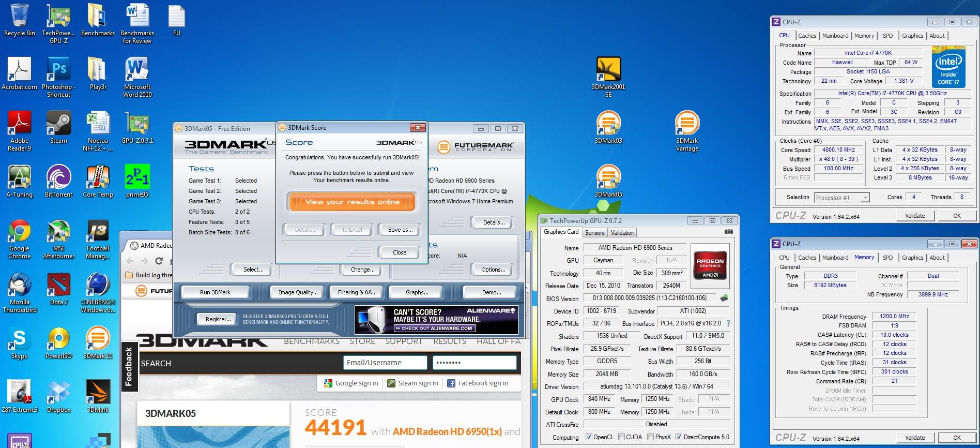The width and height of the screenshot is (980, 448).
Task: Launch BitTorrent desktop icon
Action: coord(58,182)
